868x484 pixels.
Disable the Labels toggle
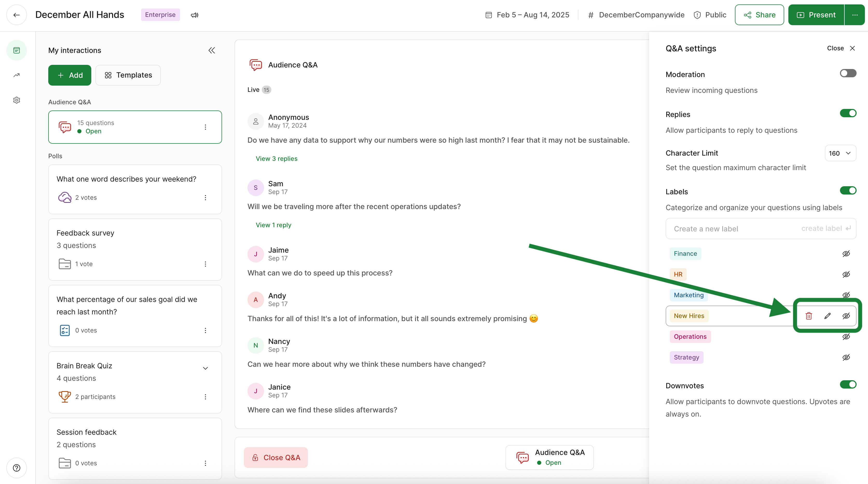tap(848, 191)
